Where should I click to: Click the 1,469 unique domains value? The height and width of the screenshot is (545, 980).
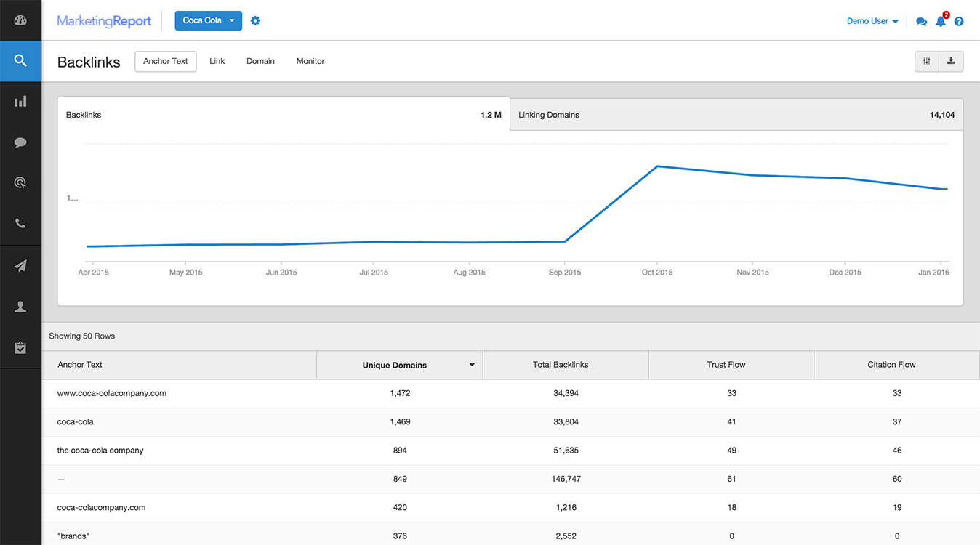400,421
